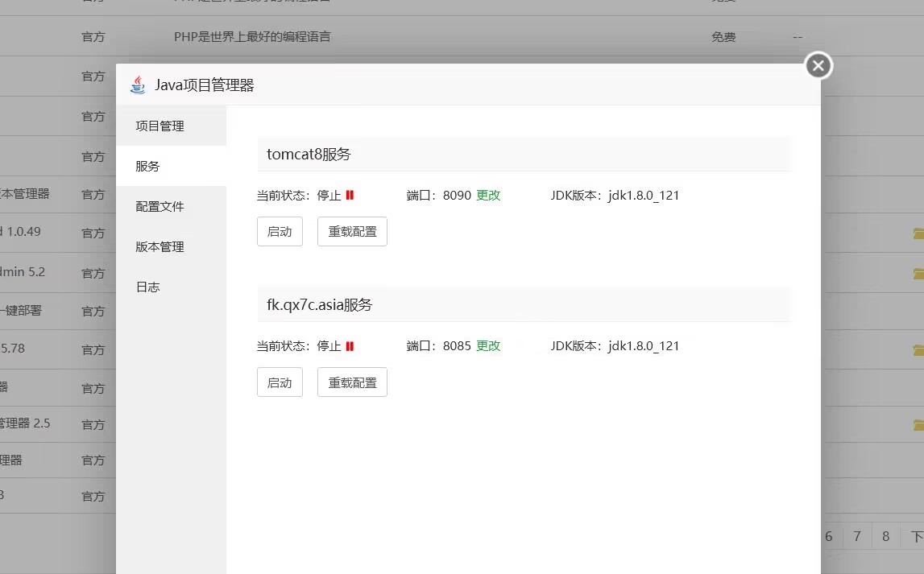Switch to 配置文件 tab
This screenshot has height=574, width=924.
[171, 207]
